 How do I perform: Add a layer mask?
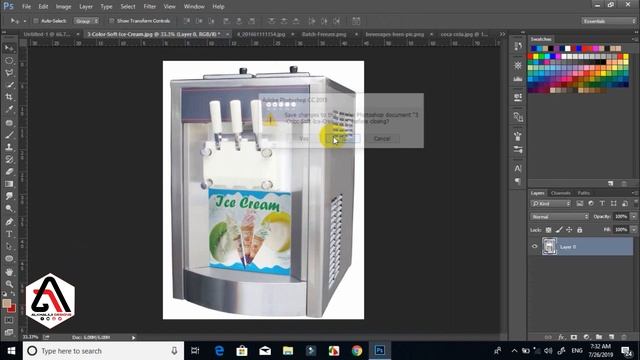[574, 337]
